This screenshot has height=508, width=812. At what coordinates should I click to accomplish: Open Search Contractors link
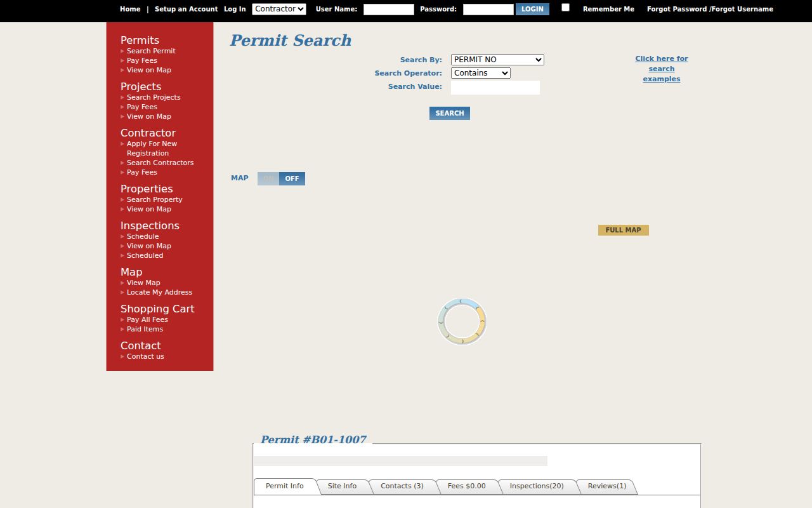point(160,163)
